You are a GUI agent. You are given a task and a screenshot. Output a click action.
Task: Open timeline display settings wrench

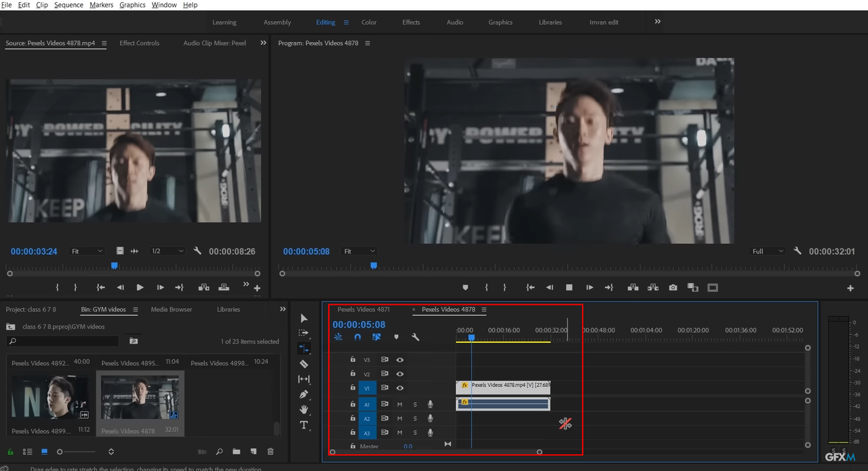pos(416,337)
